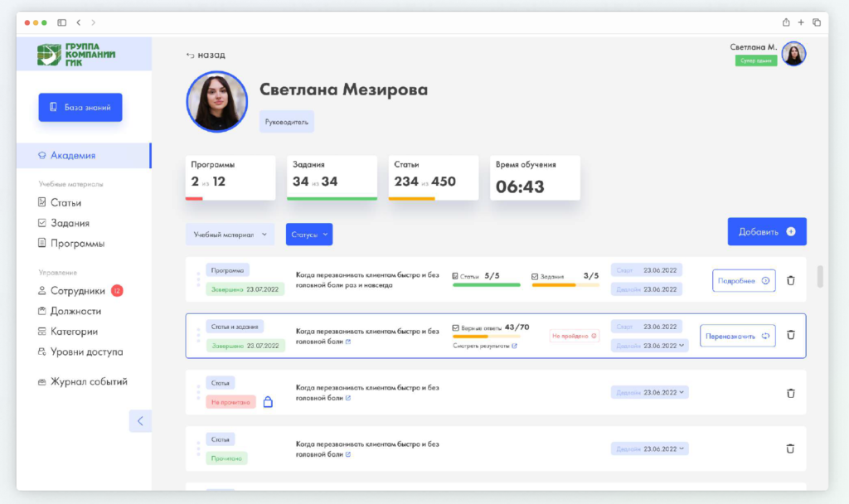
Task: Open Категории in the sidebar
Action: tap(68, 332)
